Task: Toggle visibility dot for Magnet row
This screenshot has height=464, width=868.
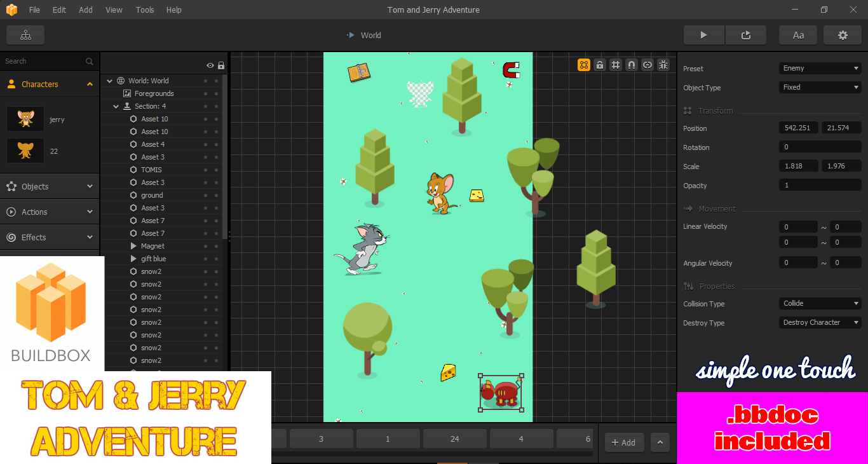Action: 205,246
